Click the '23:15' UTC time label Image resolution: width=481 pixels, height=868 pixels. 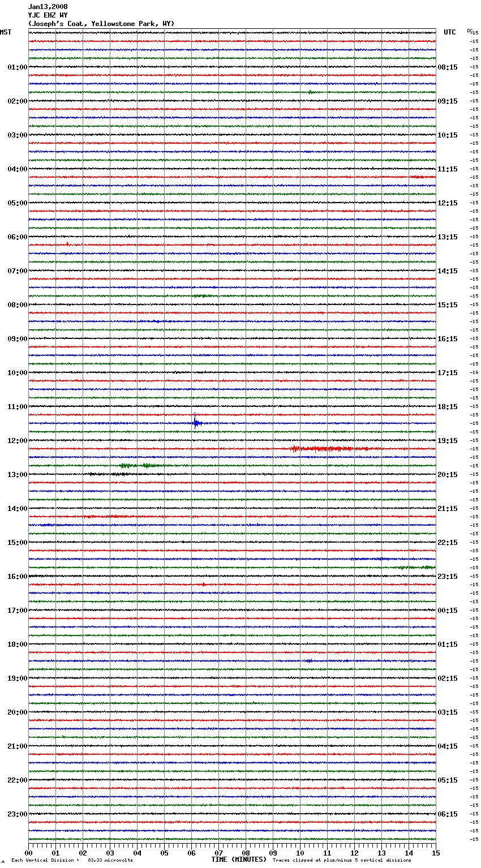pyautogui.click(x=448, y=577)
